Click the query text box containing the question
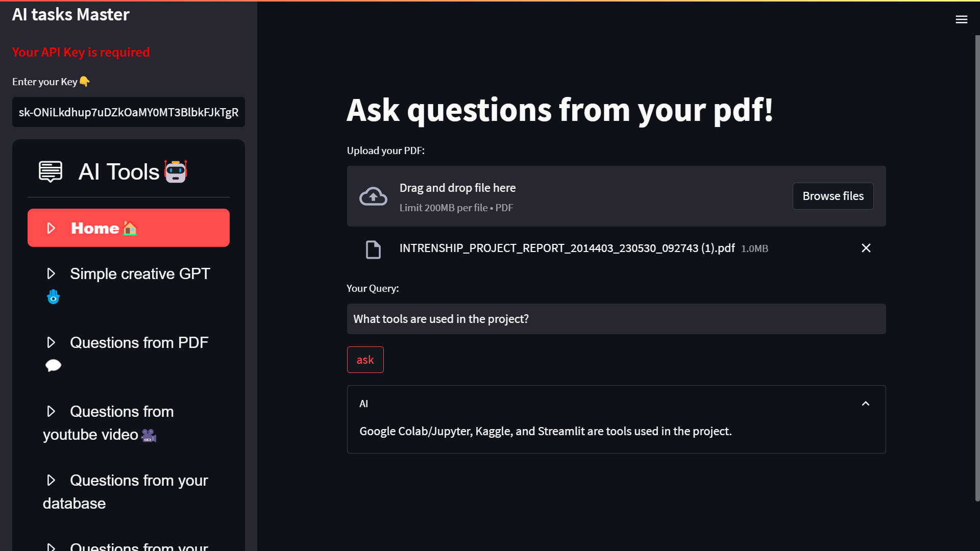This screenshot has width=980, height=551. pos(616,319)
